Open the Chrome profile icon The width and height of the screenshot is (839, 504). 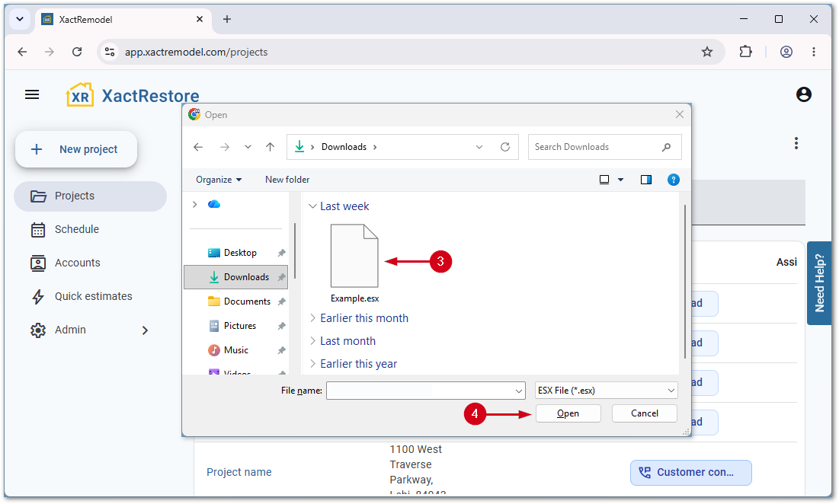click(x=786, y=52)
